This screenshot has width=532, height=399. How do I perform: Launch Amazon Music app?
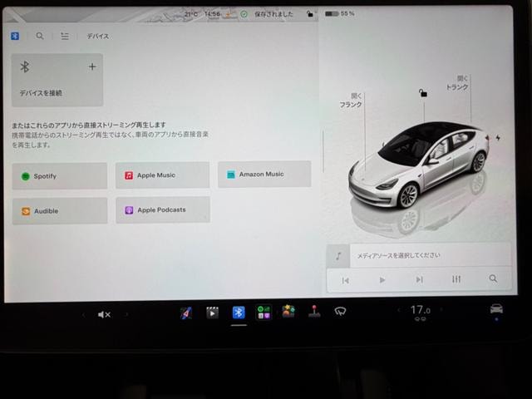click(264, 174)
